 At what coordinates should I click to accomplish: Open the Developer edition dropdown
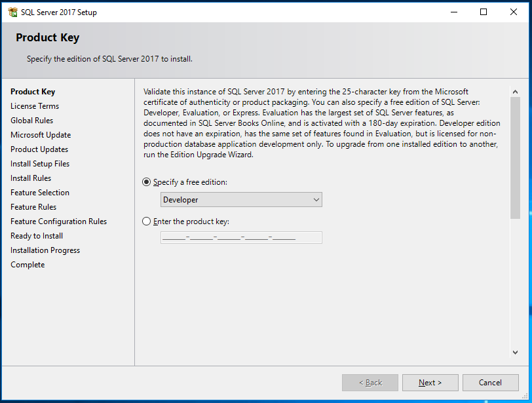241,200
